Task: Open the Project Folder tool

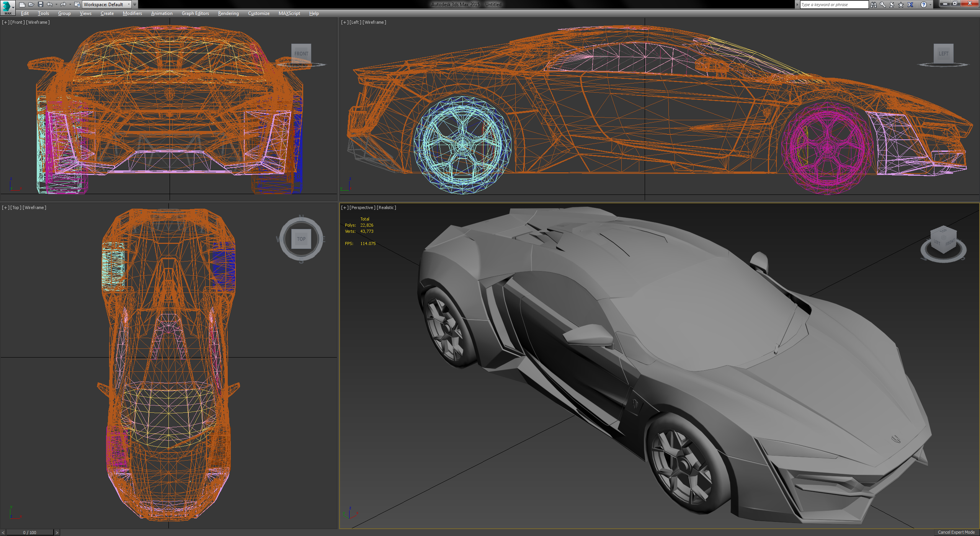Action: (x=77, y=5)
